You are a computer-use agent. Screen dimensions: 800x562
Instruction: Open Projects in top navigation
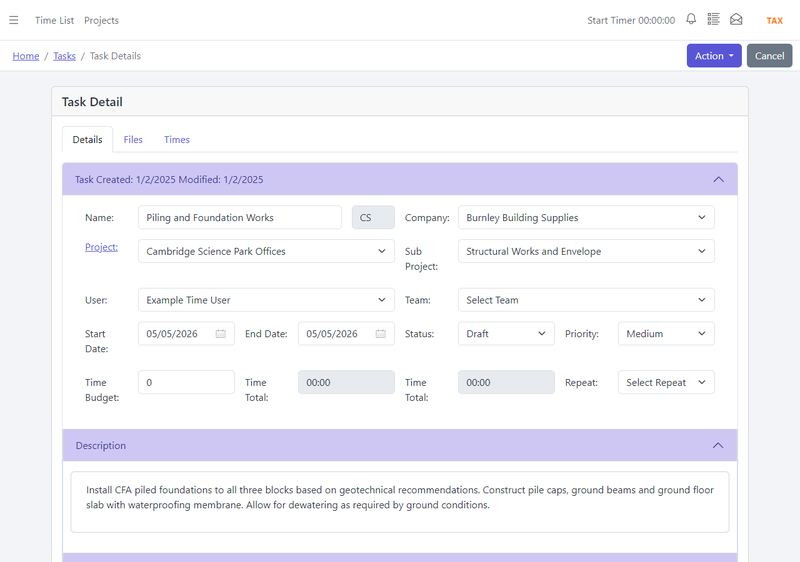pyautogui.click(x=102, y=20)
